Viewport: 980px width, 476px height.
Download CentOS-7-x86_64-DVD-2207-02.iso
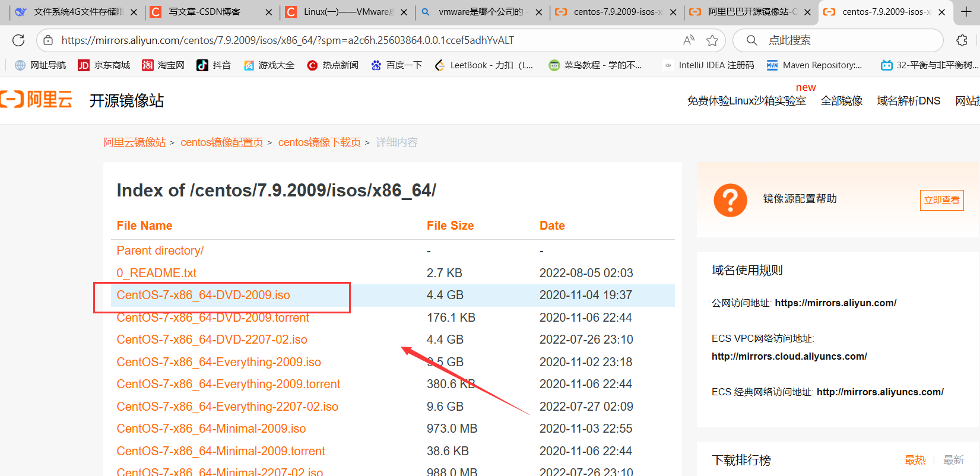pyautogui.click(x=212, y=339)
